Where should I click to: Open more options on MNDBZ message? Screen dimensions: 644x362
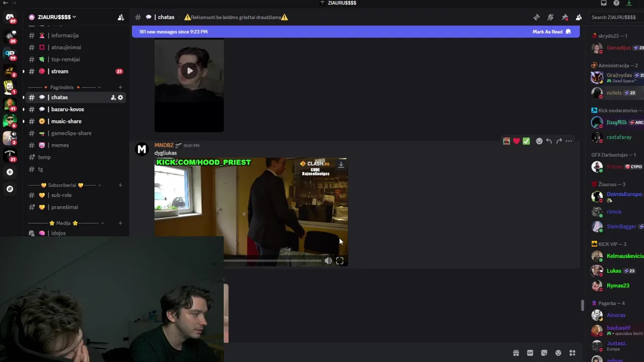[x=569, y=141]
